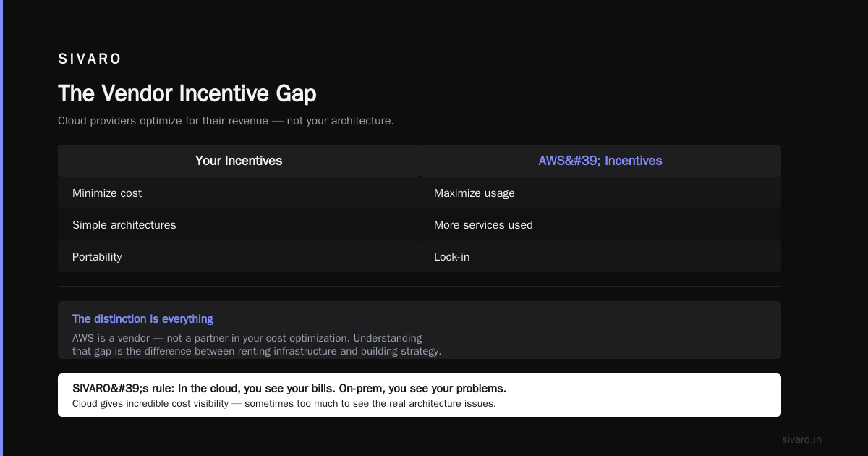Click the SIVARO logo text
This screenshot has width=868, height=456.
tap(90, 59)
